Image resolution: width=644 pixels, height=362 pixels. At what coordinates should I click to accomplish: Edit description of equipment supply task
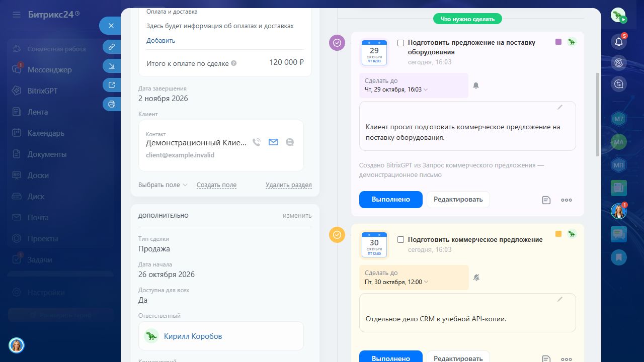click(560, 108)
